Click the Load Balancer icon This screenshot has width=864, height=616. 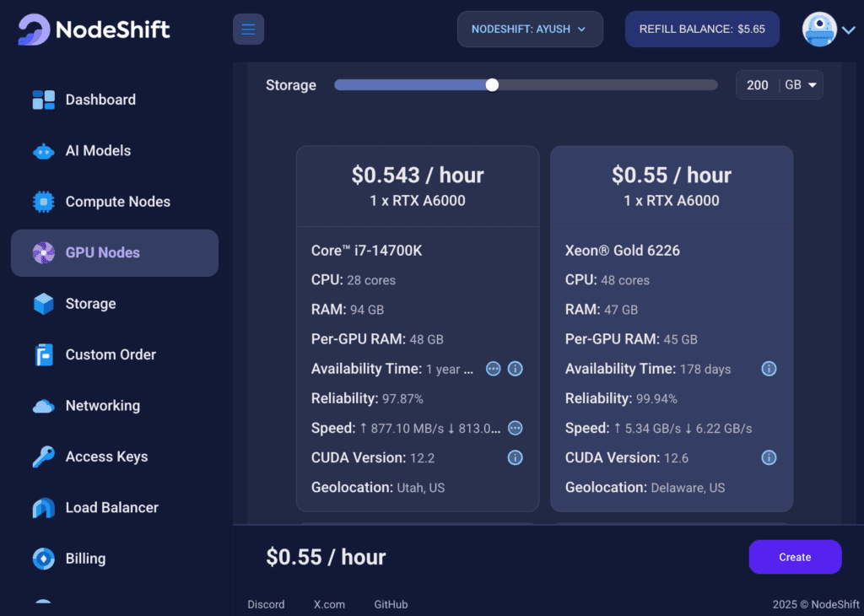pyautogui.click(x=44, y=508)
